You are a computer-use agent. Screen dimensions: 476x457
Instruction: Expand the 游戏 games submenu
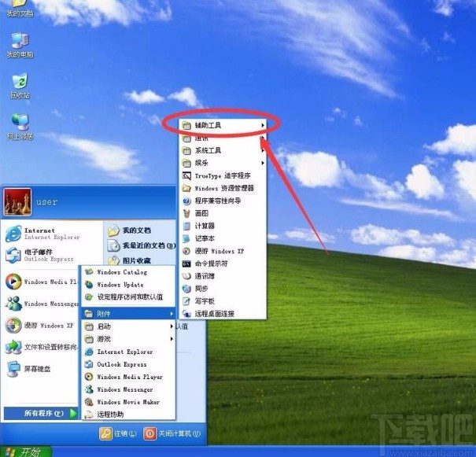(128, 339)
